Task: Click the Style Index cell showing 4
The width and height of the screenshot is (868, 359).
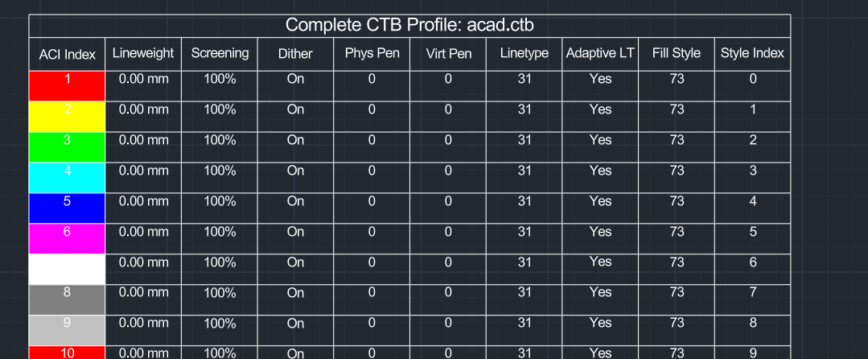Action: click(753, 208)
